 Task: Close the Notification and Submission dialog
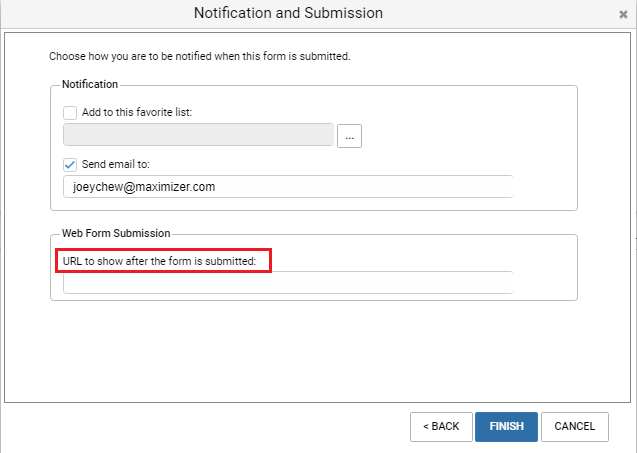(x=623, y=15)
